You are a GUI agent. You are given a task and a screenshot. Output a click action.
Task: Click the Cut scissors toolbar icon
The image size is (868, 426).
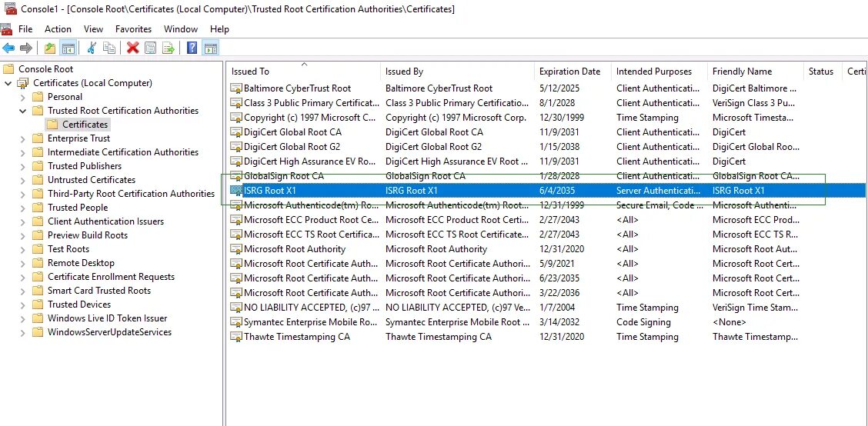[92, 48]
